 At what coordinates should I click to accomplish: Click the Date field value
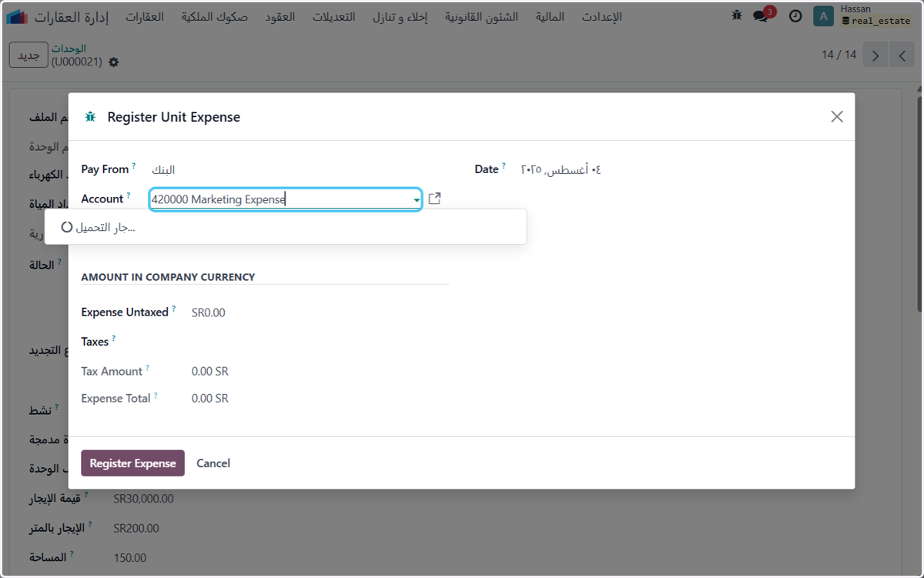pos(561,169)
